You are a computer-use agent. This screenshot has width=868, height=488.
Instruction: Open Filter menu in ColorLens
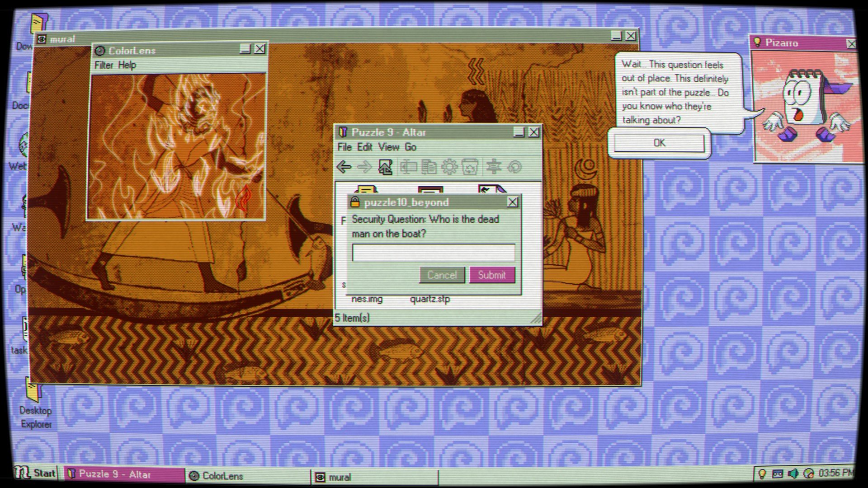[x=104, y=65]
